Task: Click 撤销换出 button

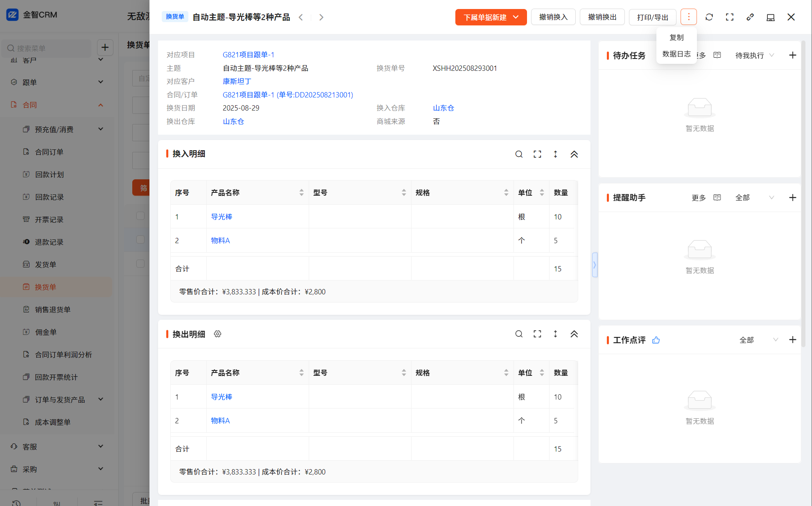Action: tap(602, 17)
